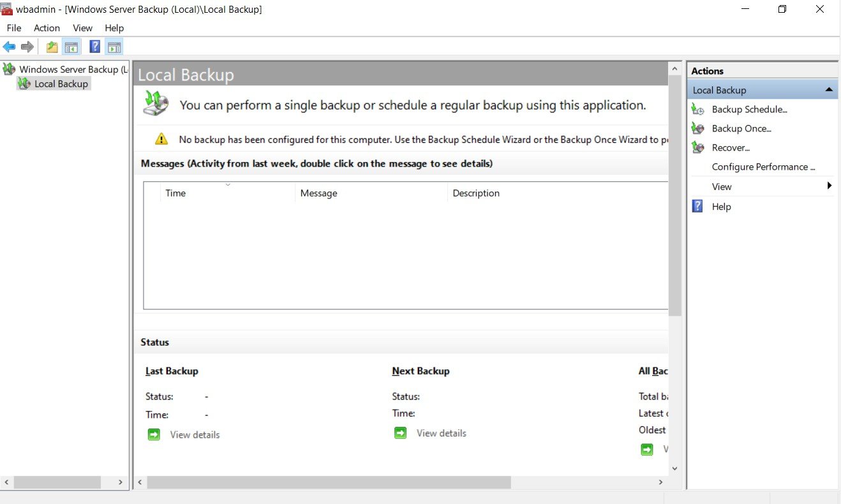The height and width of the screenshot is (504, 841).
Task: Click console tree horizontal scrollbar left arrow
Action: [x=7, y=482]
